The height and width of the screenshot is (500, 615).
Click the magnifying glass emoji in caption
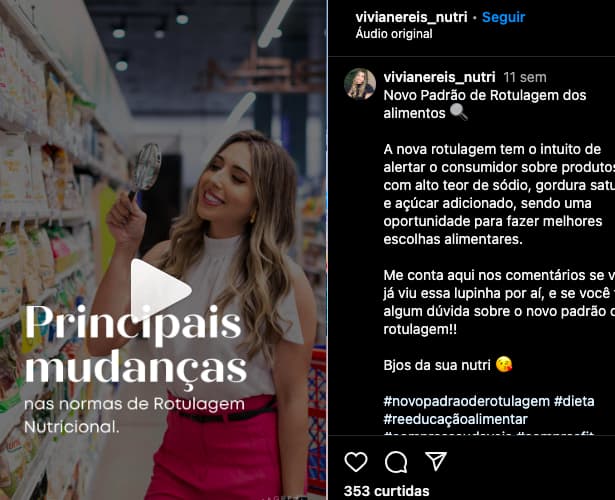point(459,113)
